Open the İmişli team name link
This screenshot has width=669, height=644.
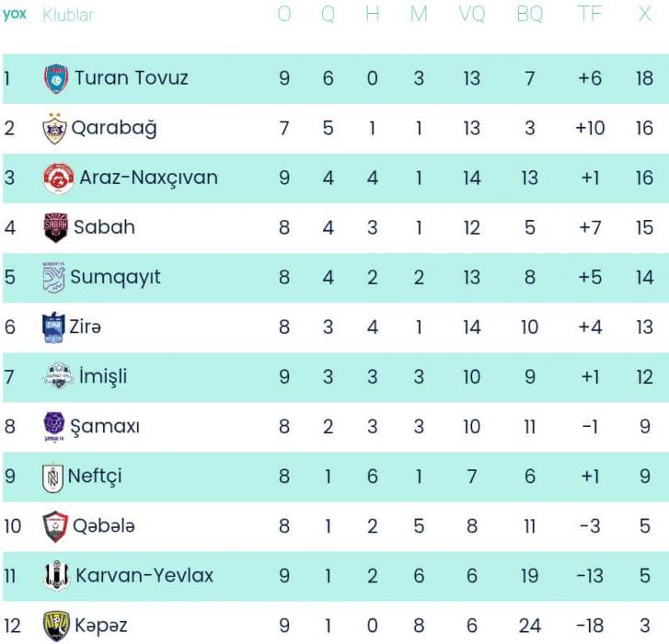point(103,376)
